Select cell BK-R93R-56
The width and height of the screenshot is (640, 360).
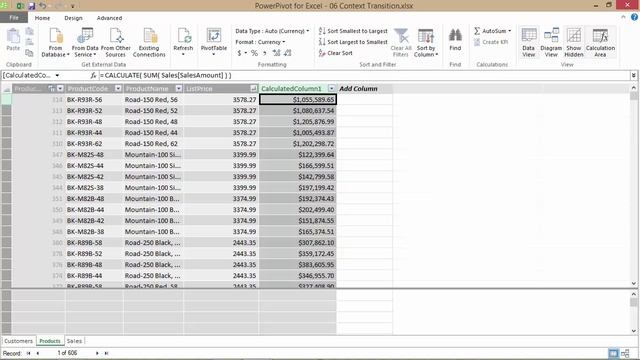[x=94, y=100]
